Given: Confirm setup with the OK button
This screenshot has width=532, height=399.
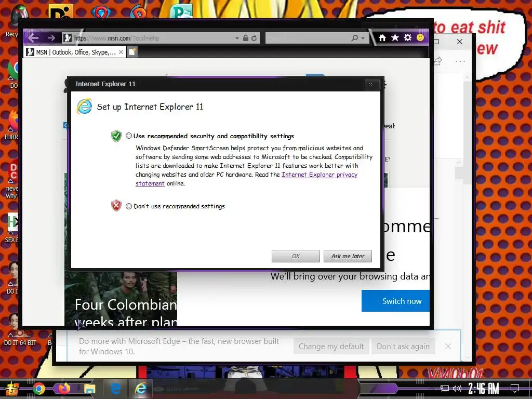Looking at the screenshot, I should coord(296,256).
